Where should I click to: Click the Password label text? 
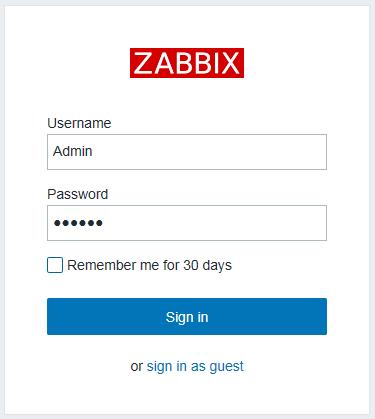pos(78,194)
